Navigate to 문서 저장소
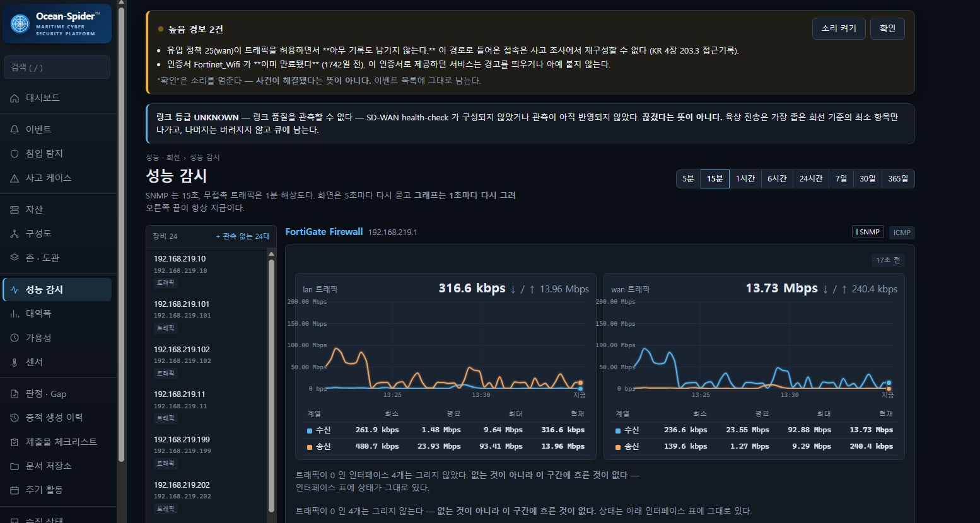 [x=57, y=466]
